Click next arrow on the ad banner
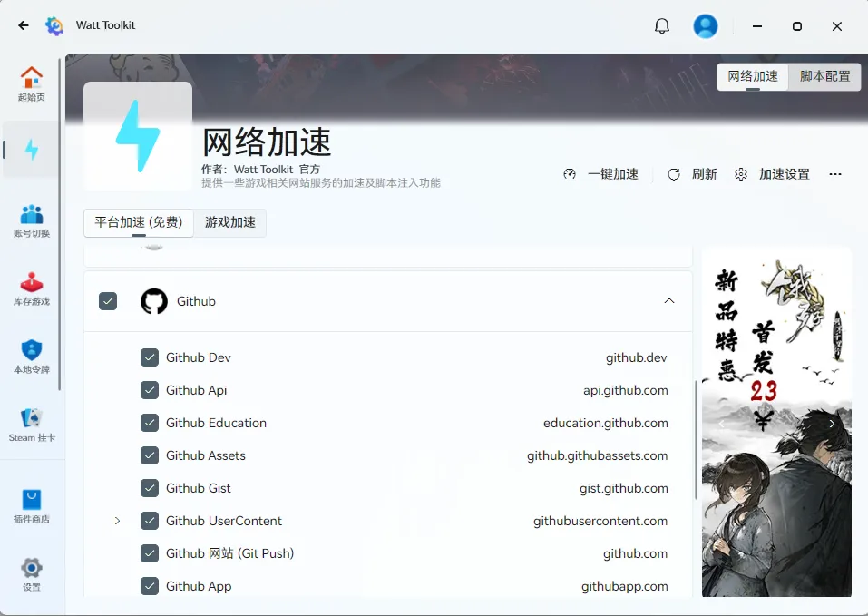This screenshot has width=868, height=616. coord(832,423)
